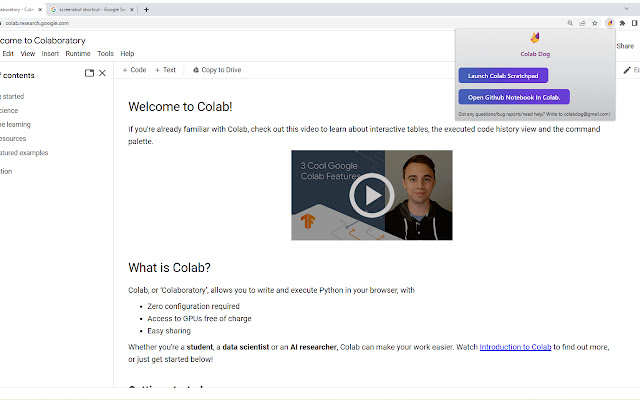The width and height of the screenshot is (640, 400).
Task: Click the Google Drive icon beside Copy to Drive
Action: point(196,70)
